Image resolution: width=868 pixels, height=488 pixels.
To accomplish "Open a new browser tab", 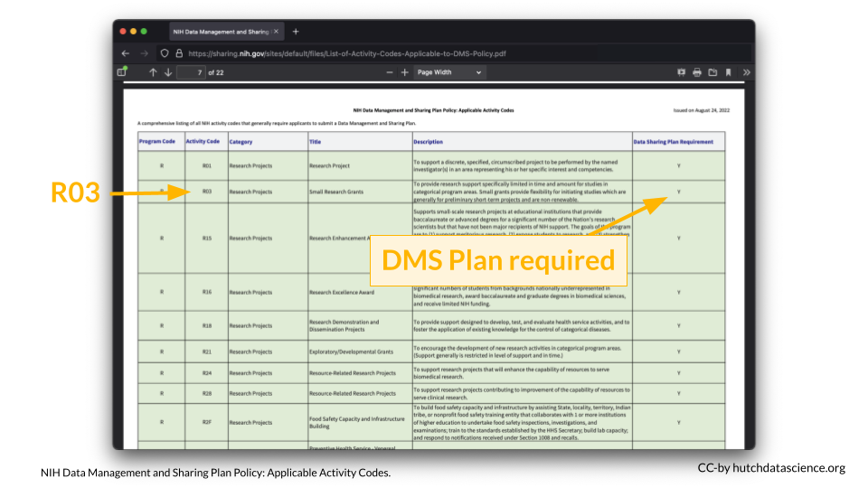I will [296, 32].
